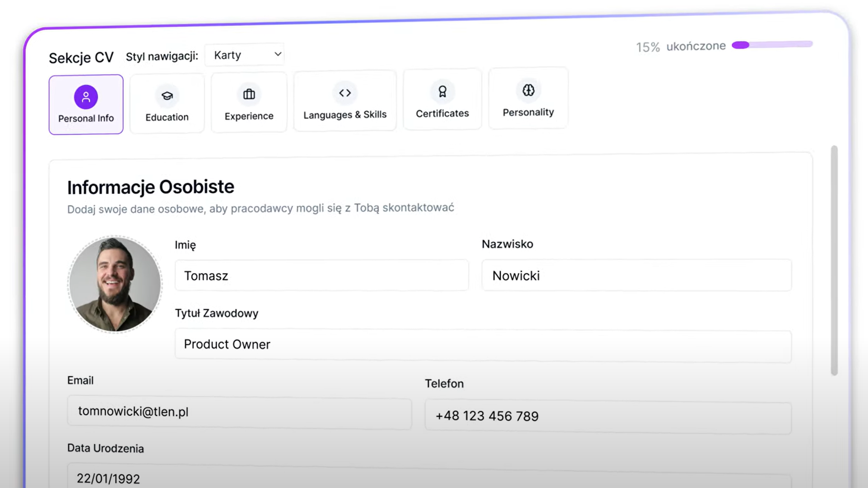This screenshot has width=868, height=488.
Task: Open the Languages & Skills tab label
Action: coord(345,114)
